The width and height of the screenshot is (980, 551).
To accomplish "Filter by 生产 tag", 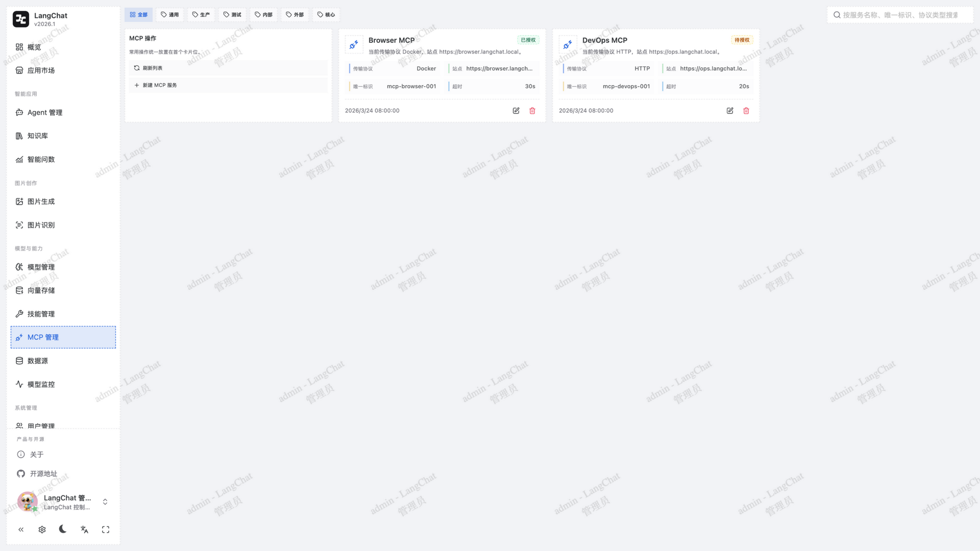I will [201, 15].
